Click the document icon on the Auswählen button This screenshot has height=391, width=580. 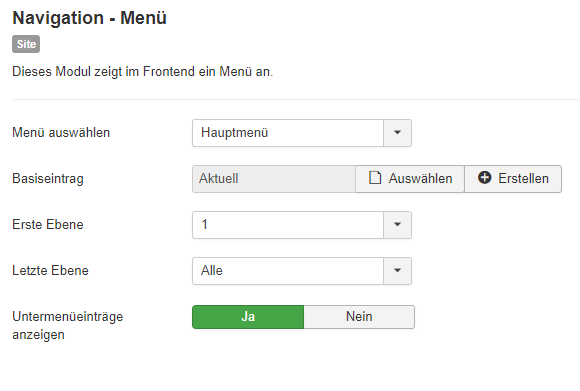click(375, 178)
